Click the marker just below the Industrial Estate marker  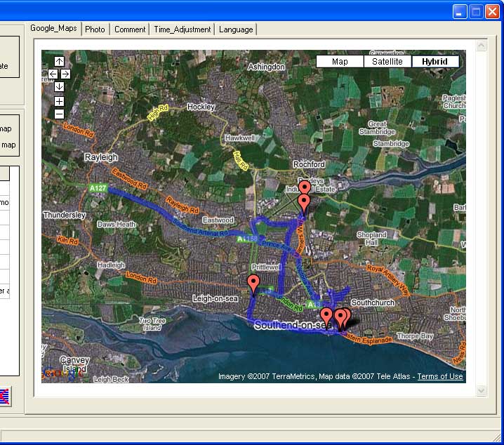coord(304,204)
